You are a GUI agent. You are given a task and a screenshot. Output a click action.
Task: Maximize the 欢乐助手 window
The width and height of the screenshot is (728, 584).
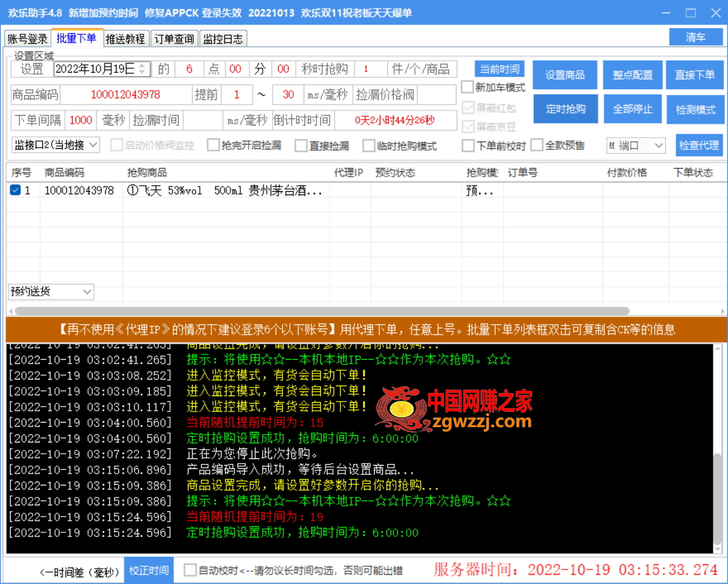pos(691,13)
